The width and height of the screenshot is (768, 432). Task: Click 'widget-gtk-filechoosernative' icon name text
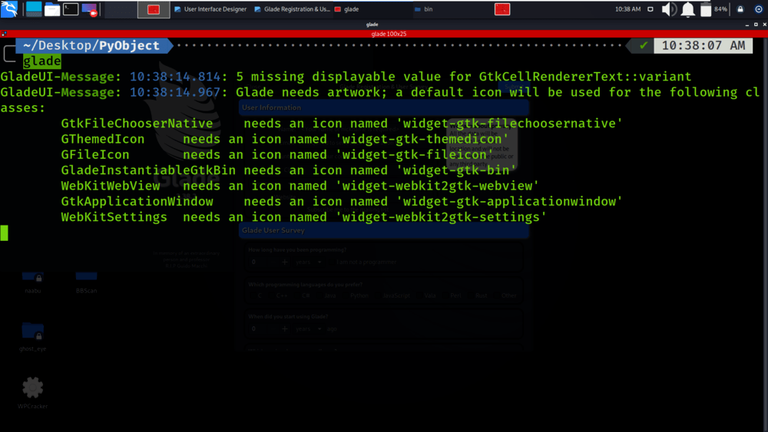point(509,123)
